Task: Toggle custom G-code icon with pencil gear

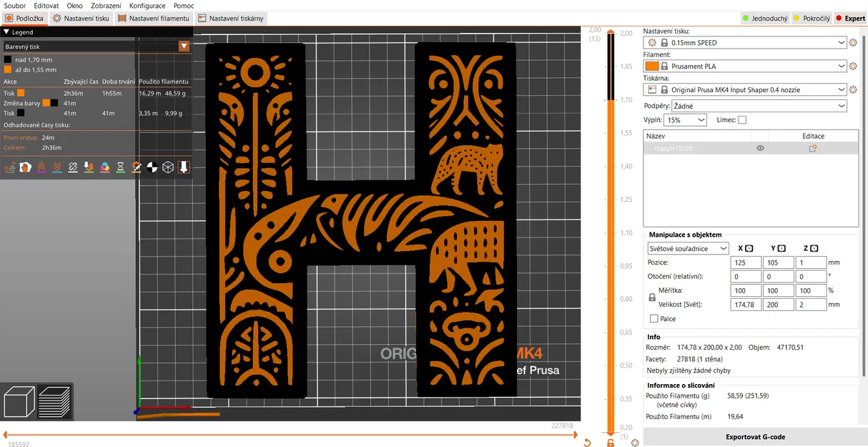Action: 136,167
